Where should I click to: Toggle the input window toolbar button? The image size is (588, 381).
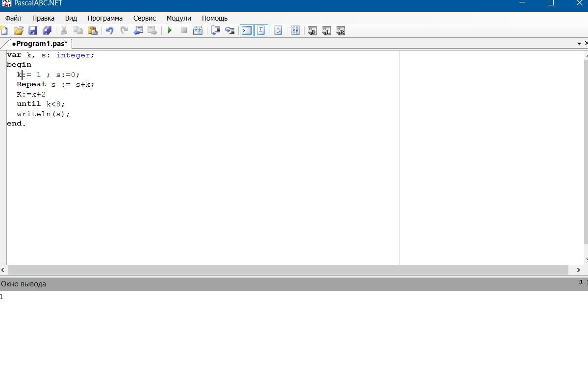coord(261,30)
